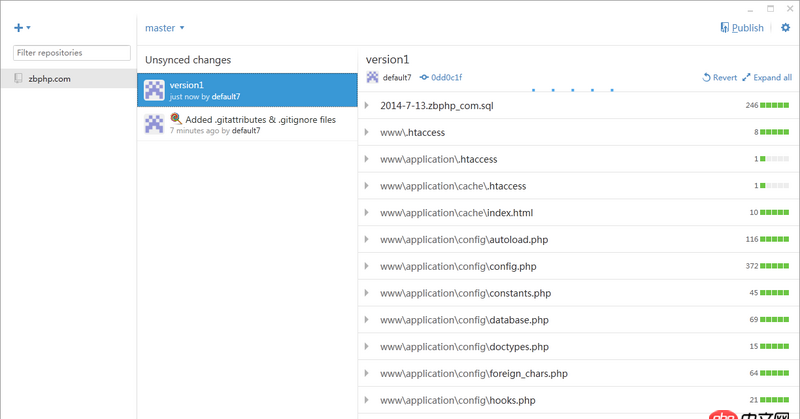Screen dimensions: 800x419
Task: Click the www\.htaccess file name
Action: pos(412,133)
